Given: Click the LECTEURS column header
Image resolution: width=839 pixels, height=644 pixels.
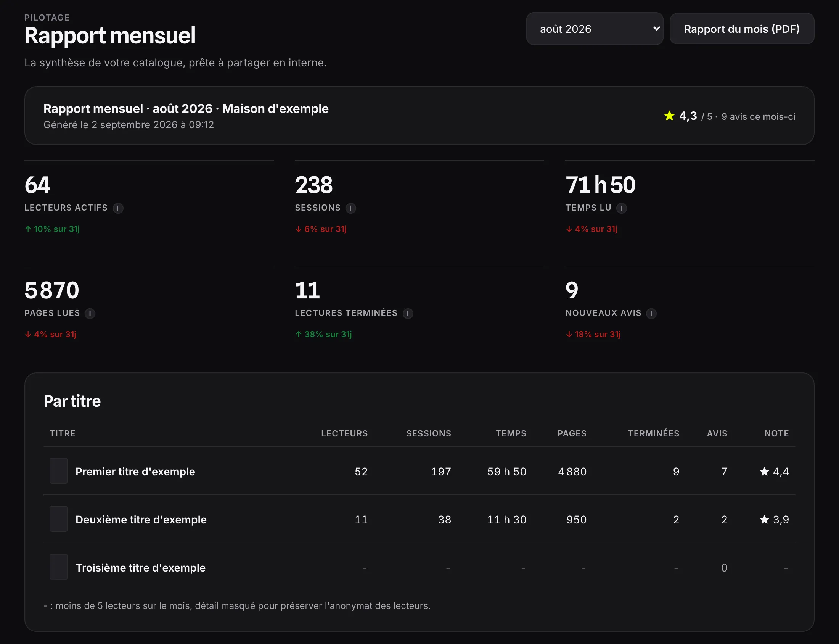Looking at the screenshot, I should (344, 433).
